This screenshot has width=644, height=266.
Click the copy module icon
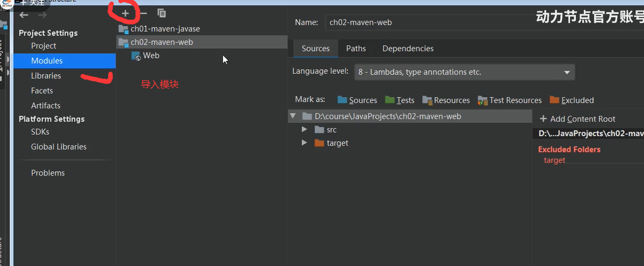coord(162,13)
